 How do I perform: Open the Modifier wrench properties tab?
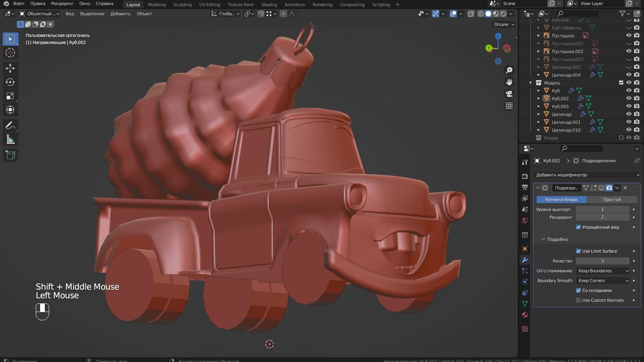[525, 260]
